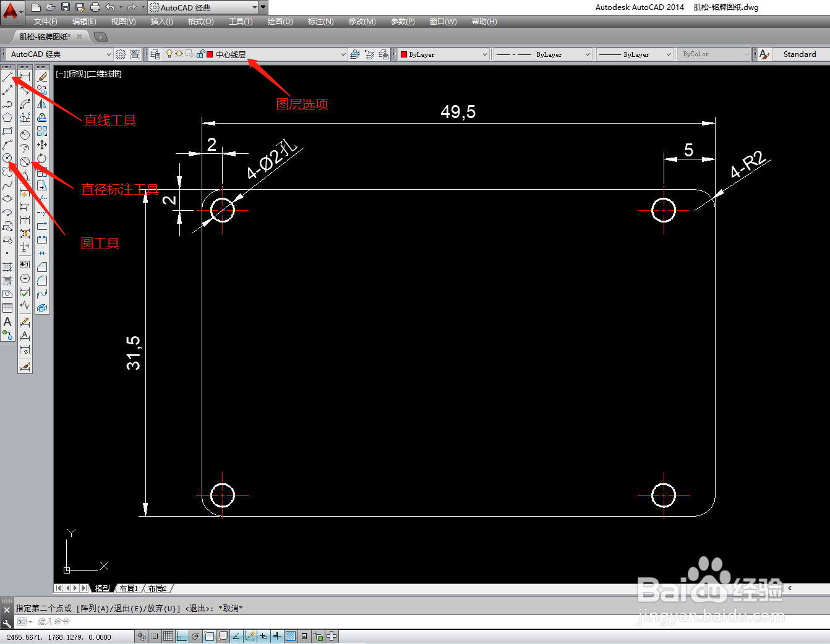Select the Fillet tool
The height and width of the screenshot is (644, 830).
coord(42,280)
